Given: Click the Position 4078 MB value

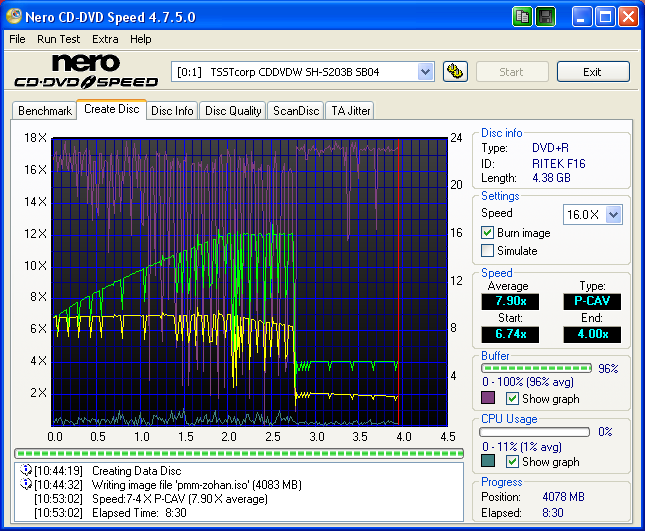Looking at the screenshot, I should click(x=563, y=497).
